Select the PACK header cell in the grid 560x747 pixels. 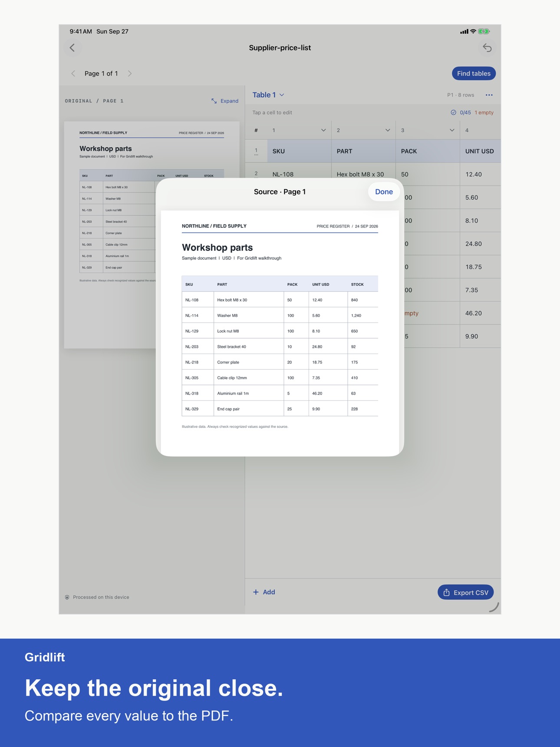[428, 151]
